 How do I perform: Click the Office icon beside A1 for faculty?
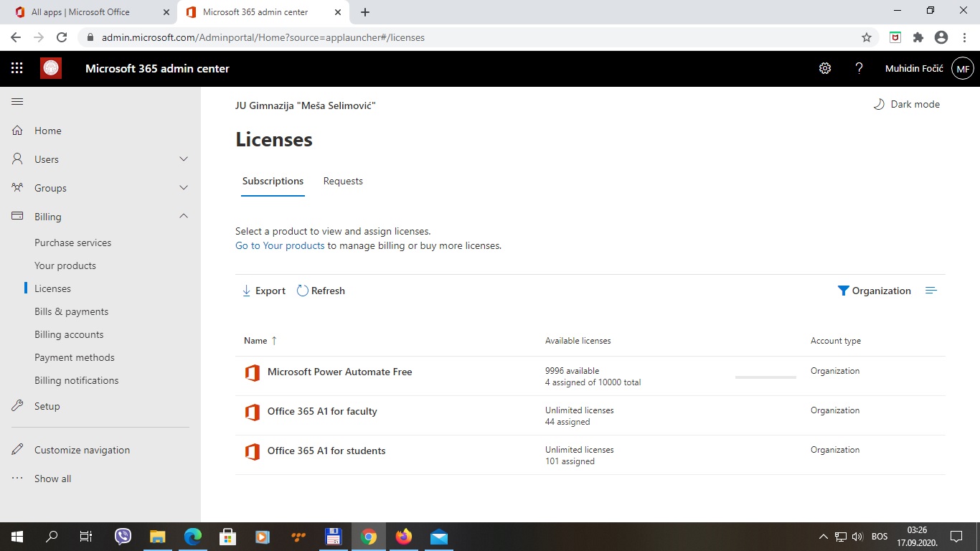click(x=252, y=413)
